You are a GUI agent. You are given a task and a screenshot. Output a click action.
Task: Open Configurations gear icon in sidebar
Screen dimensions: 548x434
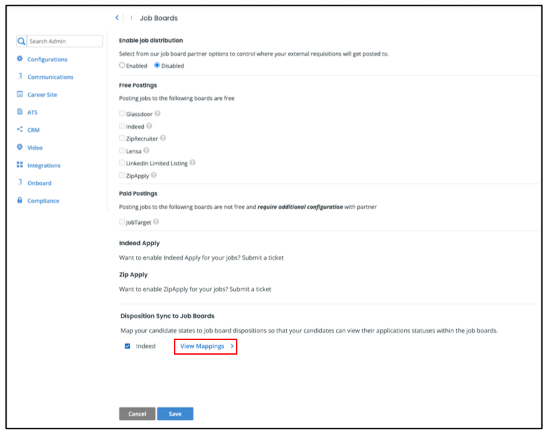(x=20, y=59)
